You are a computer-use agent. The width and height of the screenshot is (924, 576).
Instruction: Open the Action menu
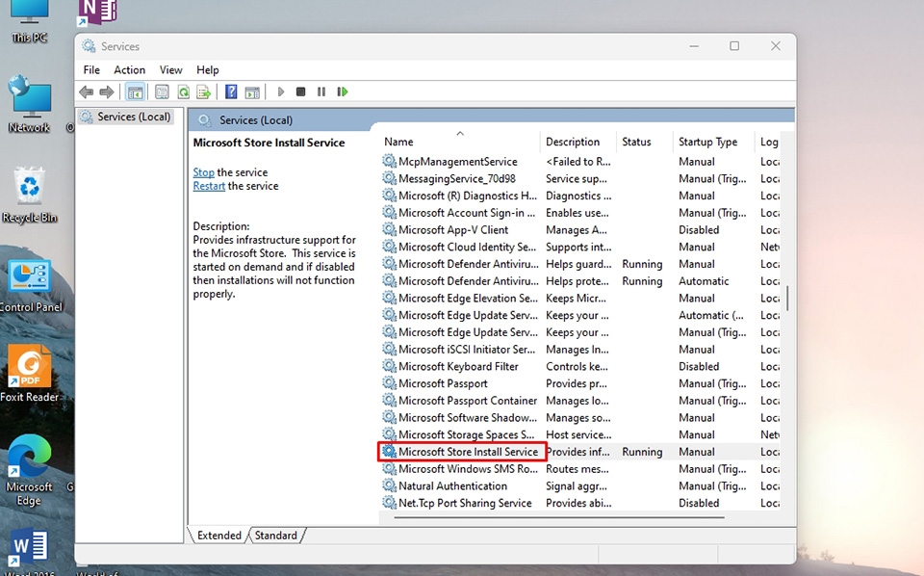pos(130,70)
